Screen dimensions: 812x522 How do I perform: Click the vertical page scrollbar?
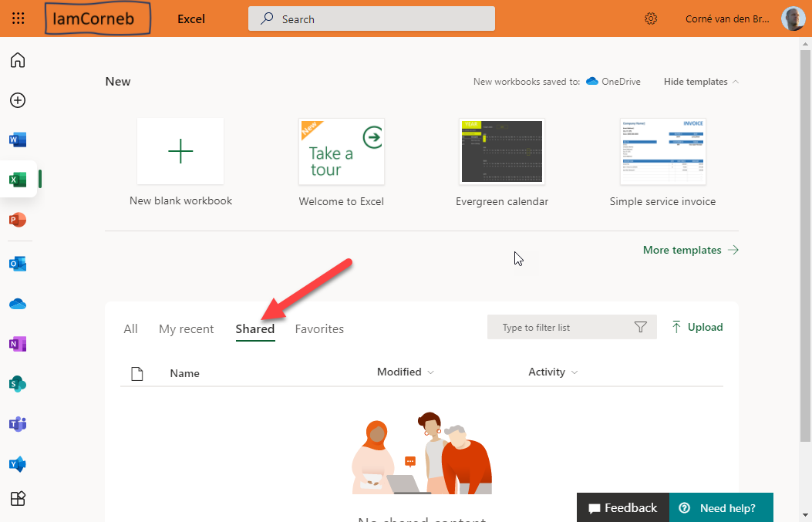click(805, 246)
